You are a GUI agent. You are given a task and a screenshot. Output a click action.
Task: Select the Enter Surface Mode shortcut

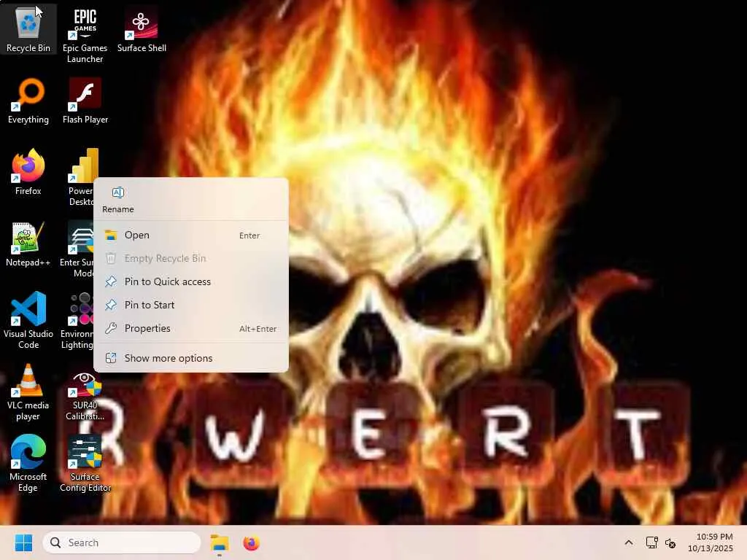[77, 249]
